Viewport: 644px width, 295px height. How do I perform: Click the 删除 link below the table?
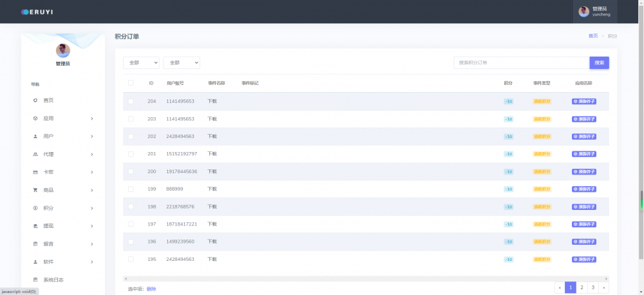[151, 289]
